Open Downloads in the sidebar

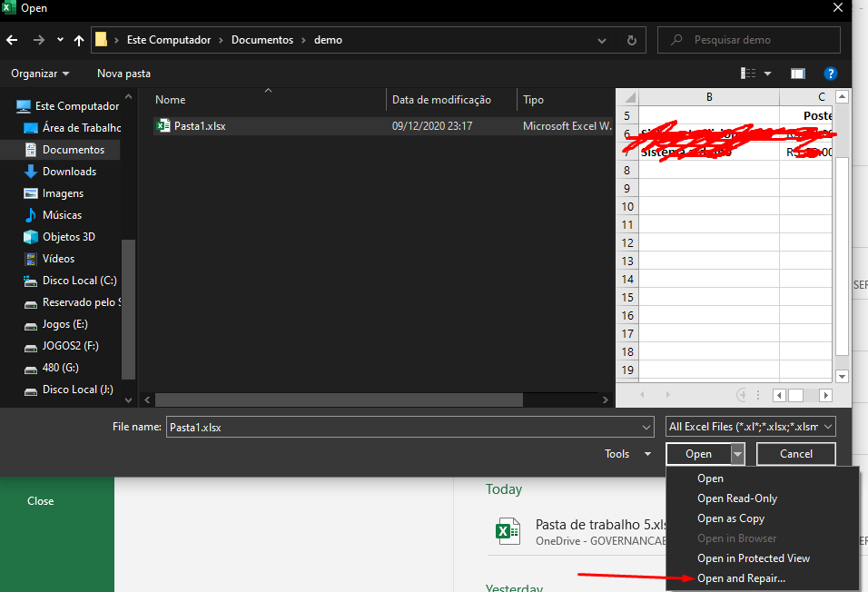(60, 172)
